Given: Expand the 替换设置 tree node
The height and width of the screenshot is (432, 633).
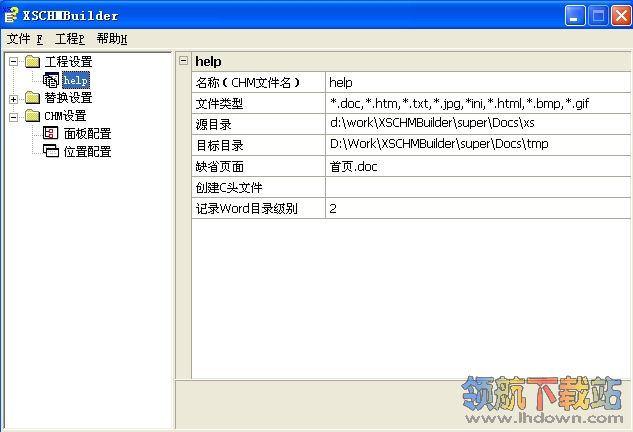Looking at the screenshot, I should click(x=14, y=99).
